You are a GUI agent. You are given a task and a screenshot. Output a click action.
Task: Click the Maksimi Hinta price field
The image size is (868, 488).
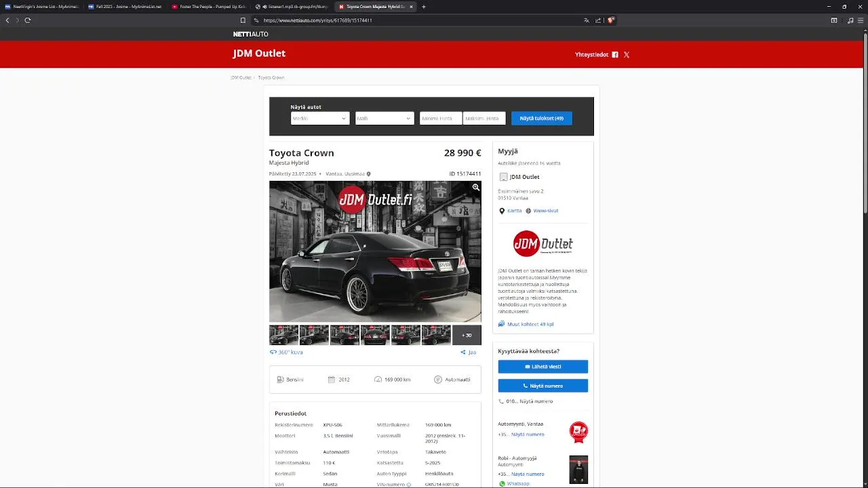coord(484,119)
